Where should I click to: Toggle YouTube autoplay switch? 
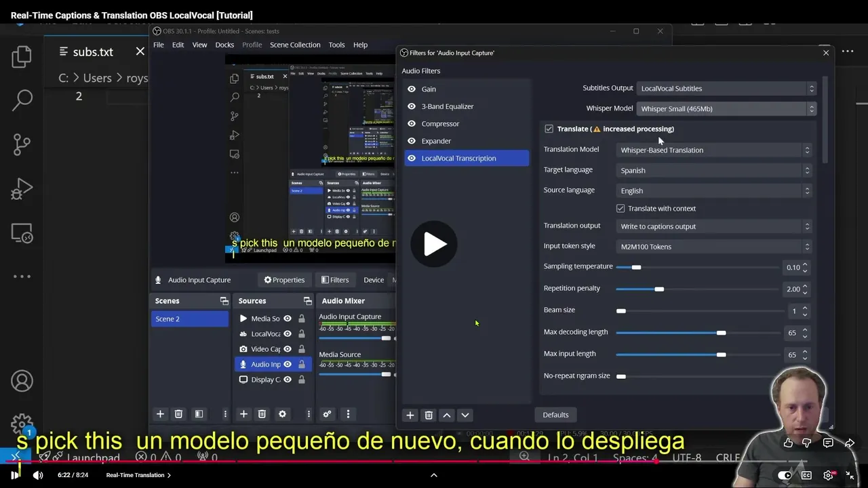(x=784, y=475)
